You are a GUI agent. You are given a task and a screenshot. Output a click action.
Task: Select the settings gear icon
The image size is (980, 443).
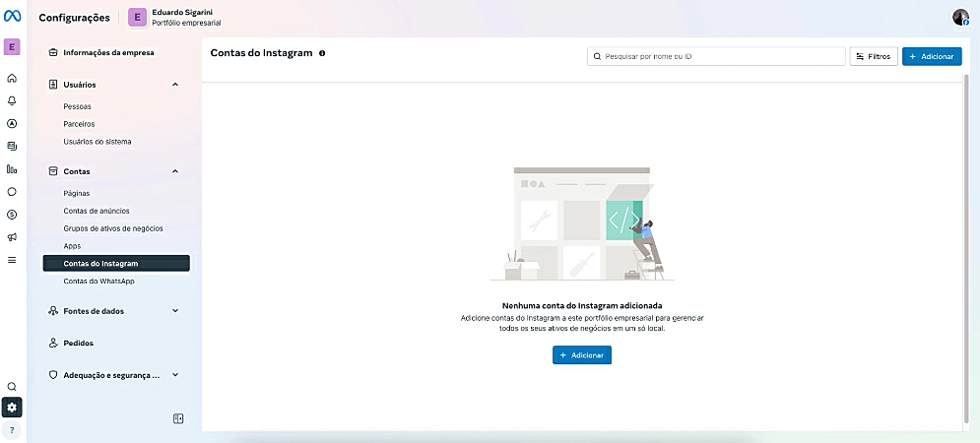pos(12,408)
